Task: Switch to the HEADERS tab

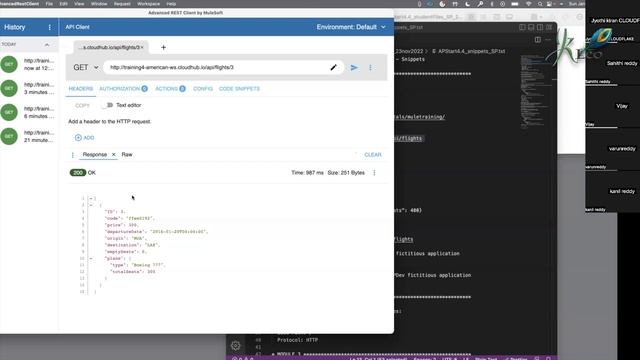Action: coord(81,89)
